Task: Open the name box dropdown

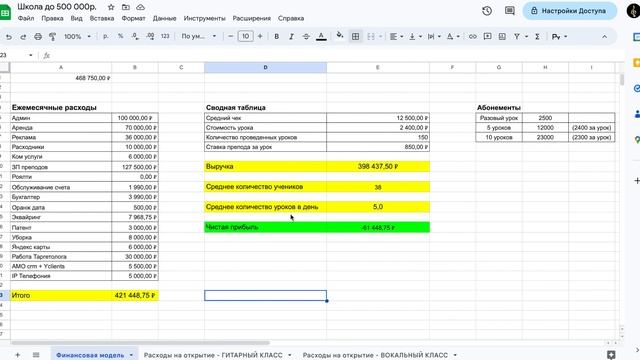Action: click(x=31, y=56)
